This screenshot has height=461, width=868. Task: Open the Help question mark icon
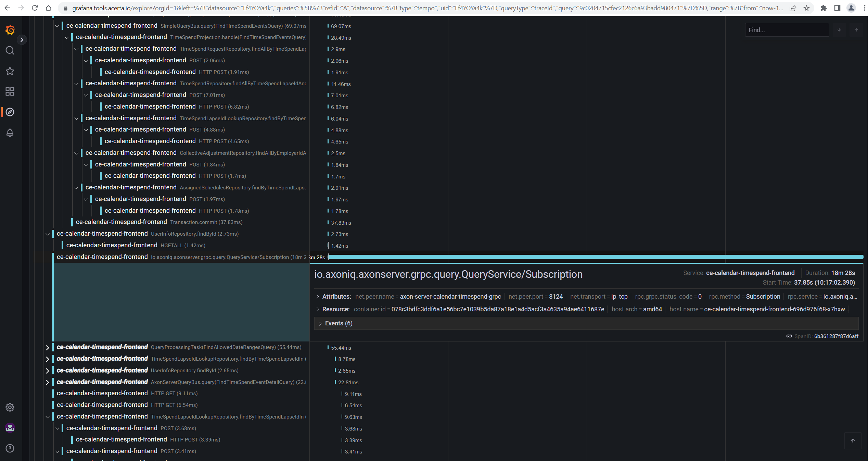click(x=10, y=448)
